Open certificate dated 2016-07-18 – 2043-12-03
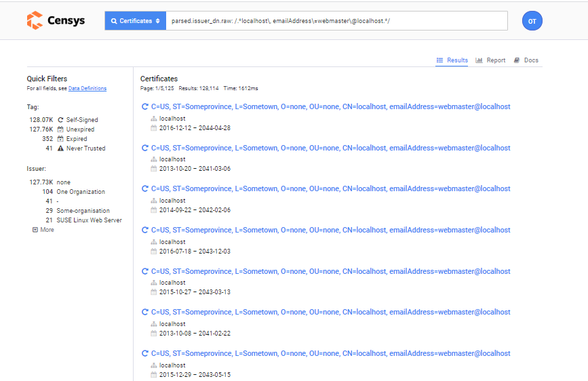This screenshot has width=588, height=381. [x=330, y=230]
